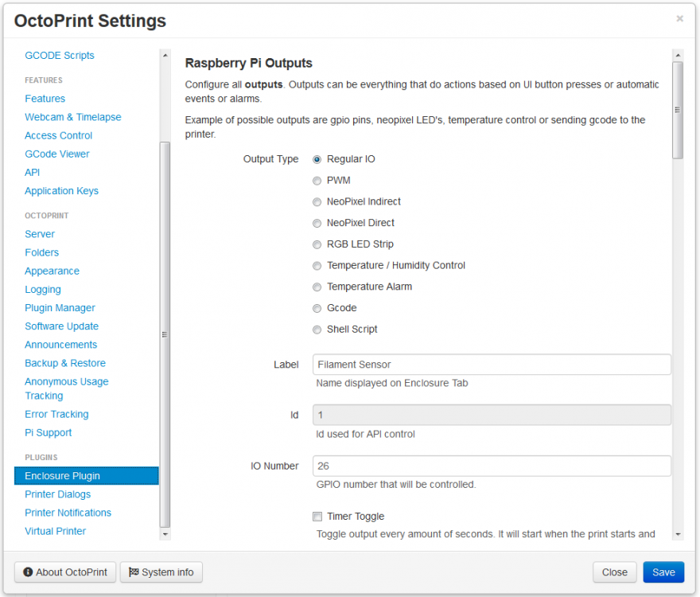Viewport: 700px width, 597px height.
Task: Choose NeoPixel Direct output type
Action: tap(317, 223)
